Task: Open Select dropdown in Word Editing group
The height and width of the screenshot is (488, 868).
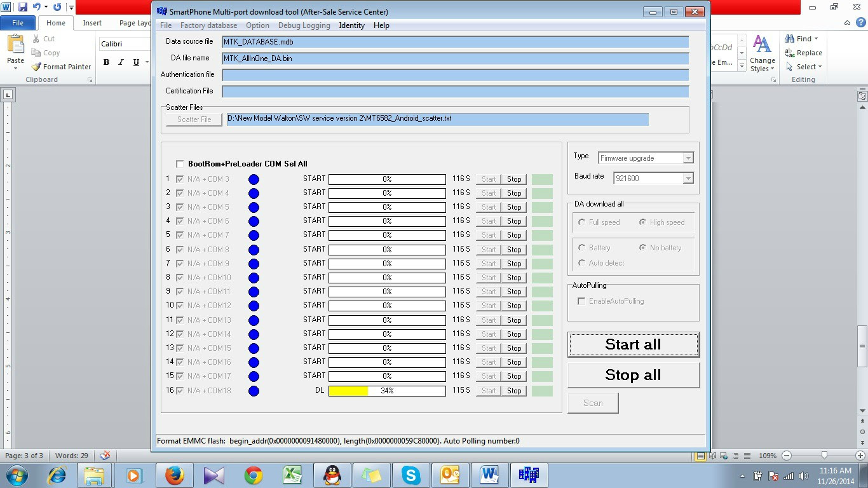Action: pos(803,67)
